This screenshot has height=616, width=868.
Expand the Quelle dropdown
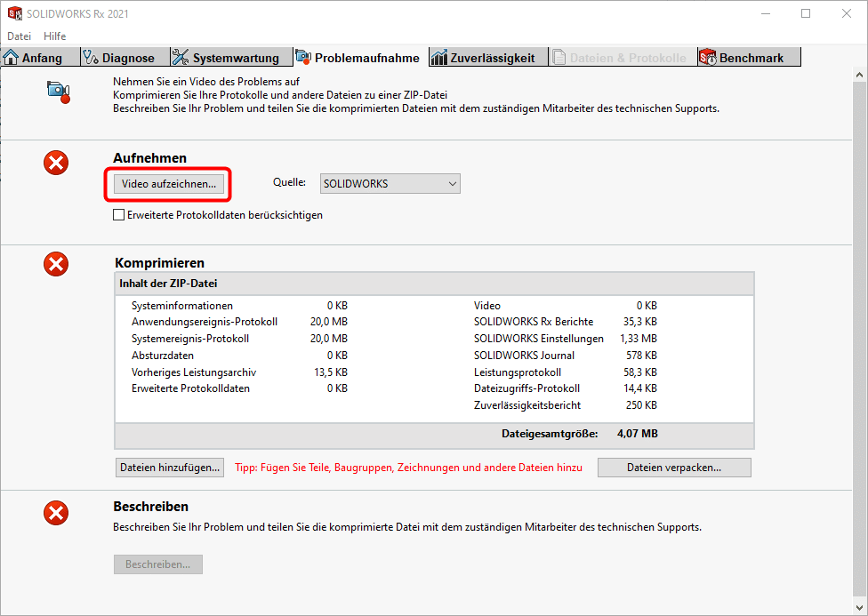(x=390, y=184)
